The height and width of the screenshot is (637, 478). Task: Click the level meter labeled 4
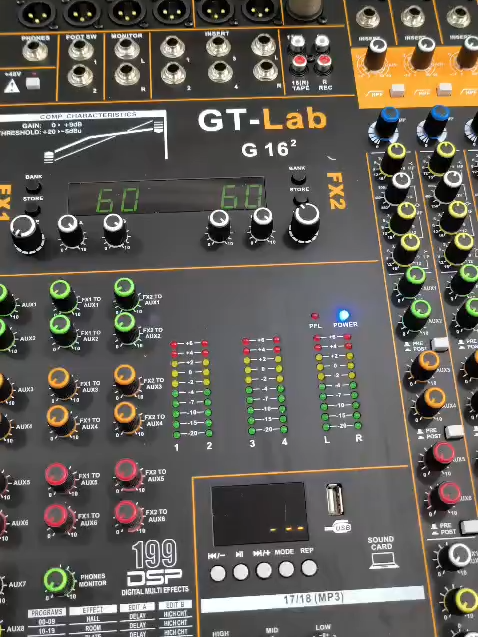click(x=280, y=384)
